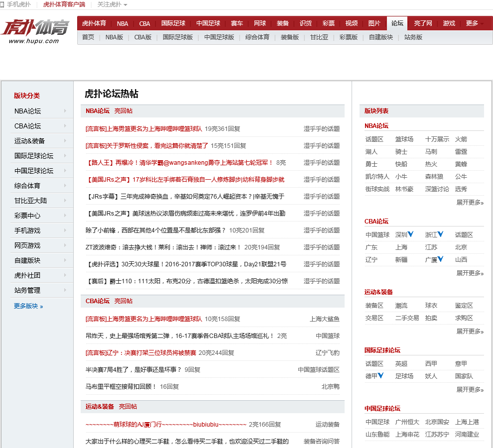Click the Hupu sports logo

(35, 31)
